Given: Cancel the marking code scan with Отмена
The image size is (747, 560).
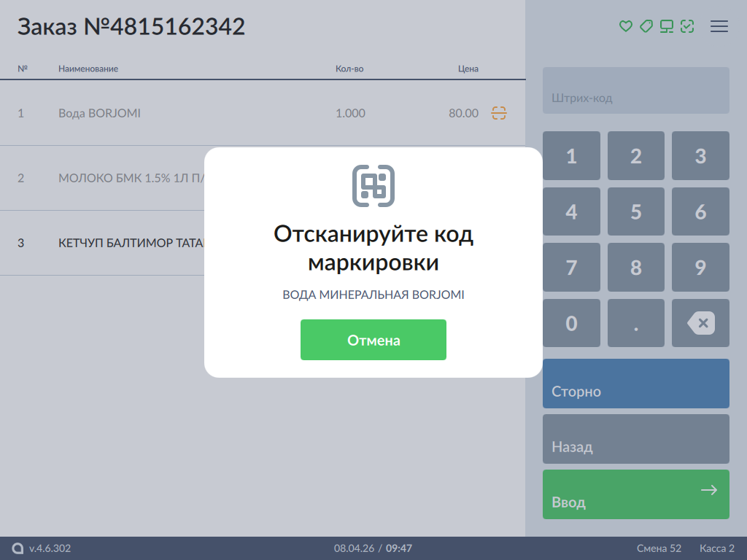Looking at the screenshot, I should [373, 340].
